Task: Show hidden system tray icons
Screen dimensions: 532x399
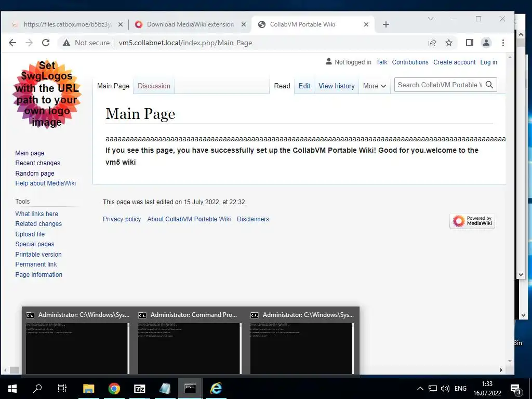Action: click(x=420, y=389)
